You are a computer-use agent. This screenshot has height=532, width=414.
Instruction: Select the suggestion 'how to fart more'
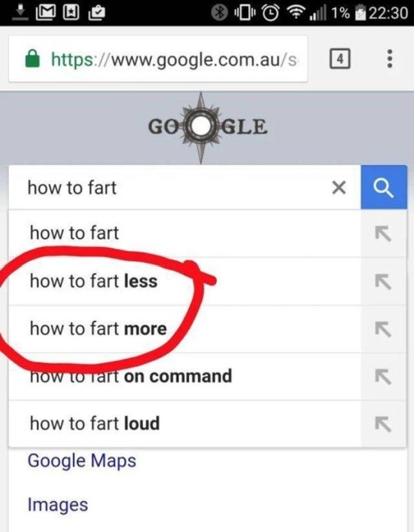tap(185, 329)
